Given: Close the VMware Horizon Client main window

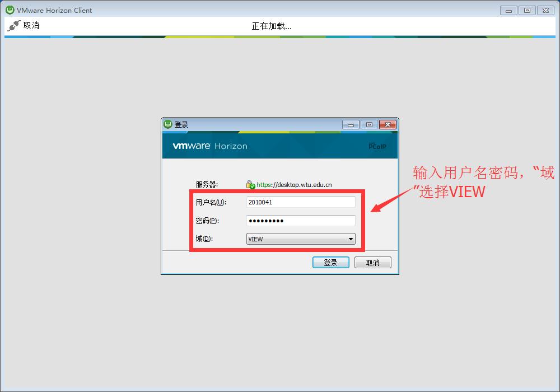Looking at the screenshot, I should pos(545,10).
